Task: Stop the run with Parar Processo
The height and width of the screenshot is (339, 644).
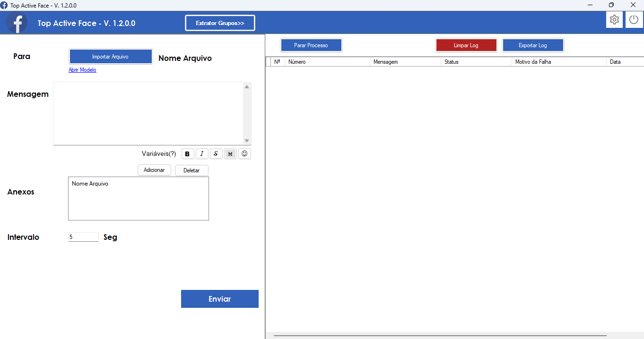Action: [x=311, y=45]
